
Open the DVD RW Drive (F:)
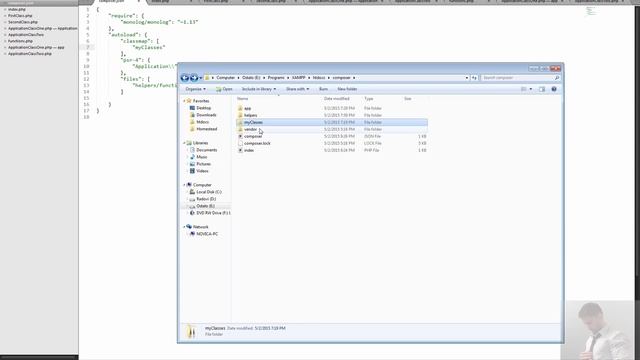(x=213, y=213)
